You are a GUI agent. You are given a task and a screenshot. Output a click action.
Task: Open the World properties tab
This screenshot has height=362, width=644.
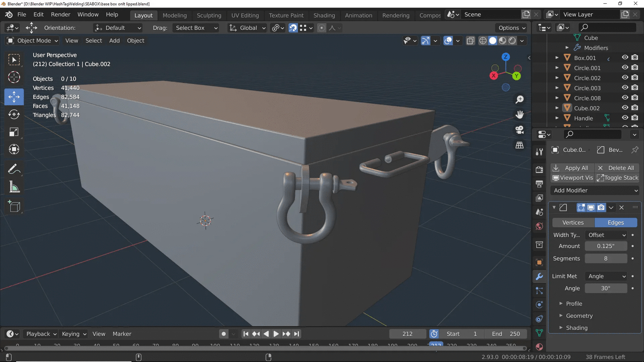pyautogui.click(x=539, y=226)
